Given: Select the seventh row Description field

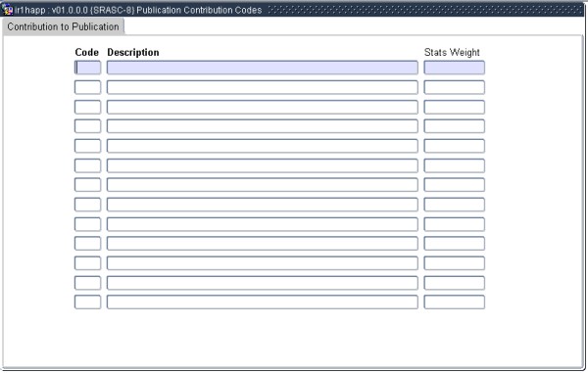Looking at the screenshot, I should pyautogui.click(x=262, y=185).
